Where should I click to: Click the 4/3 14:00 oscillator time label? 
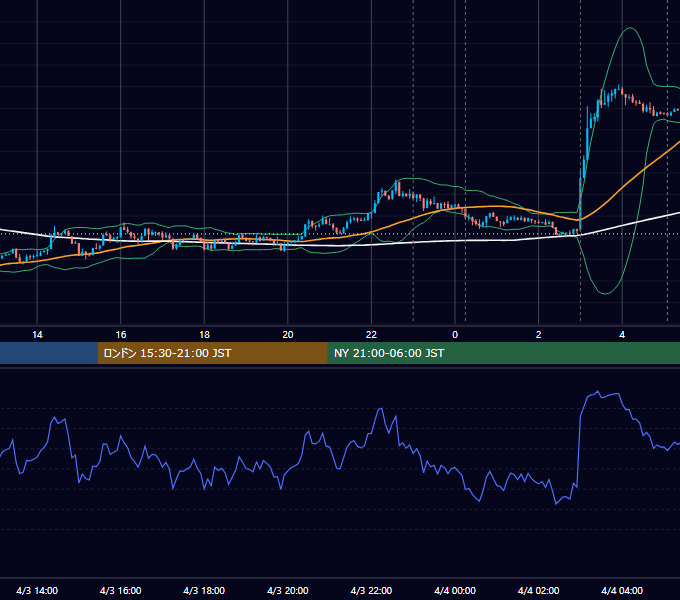tap(37, 590)
